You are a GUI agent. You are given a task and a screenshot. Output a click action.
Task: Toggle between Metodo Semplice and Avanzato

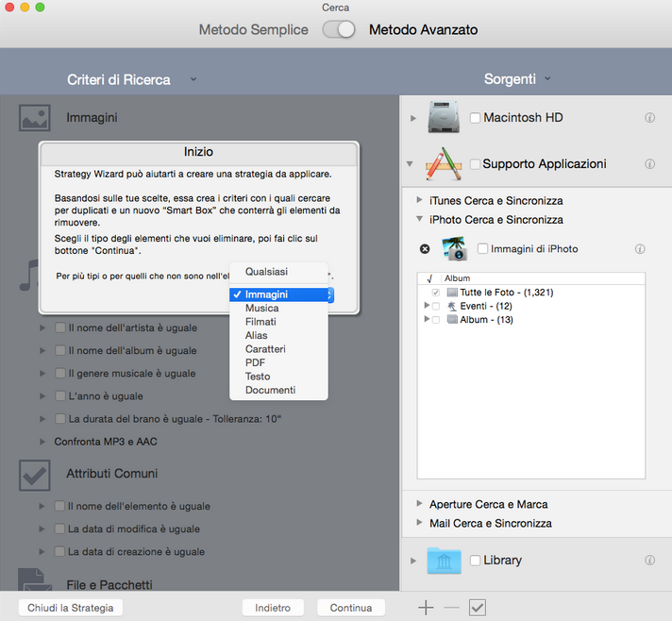click(339, 29)
